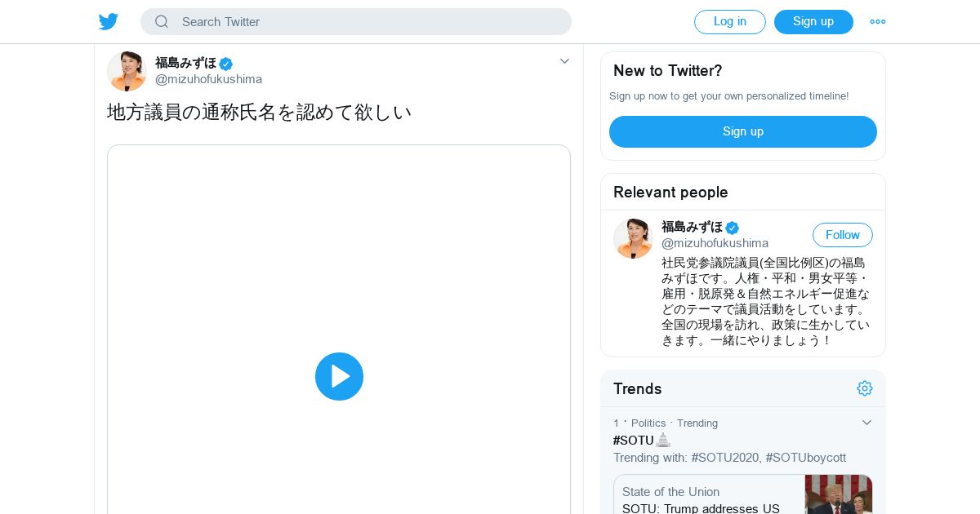980x514 pixels.
Task: Click the Log in button
Action: click(x=730, y=22)
